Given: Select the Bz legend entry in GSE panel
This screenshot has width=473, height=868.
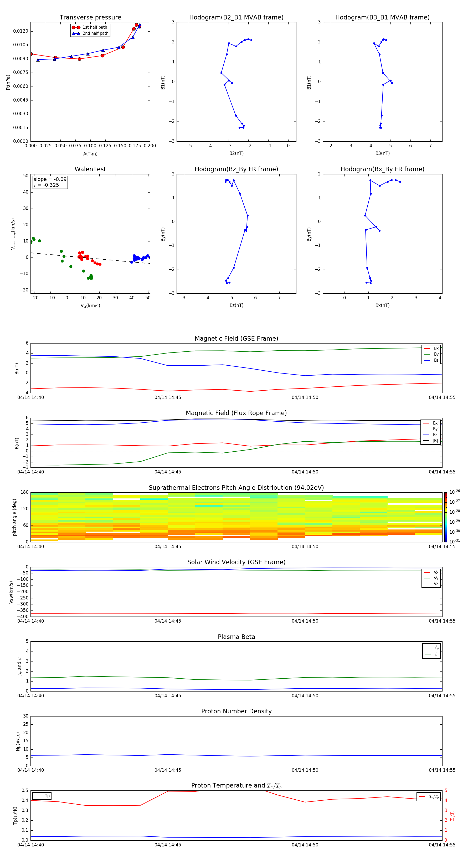Looking at the screenshot, I should (x=431, y=360).
